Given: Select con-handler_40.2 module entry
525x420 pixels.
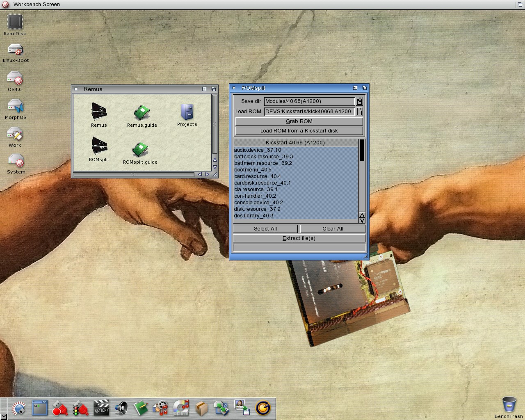Looking at the screenshot, I should tap(296, 196).
